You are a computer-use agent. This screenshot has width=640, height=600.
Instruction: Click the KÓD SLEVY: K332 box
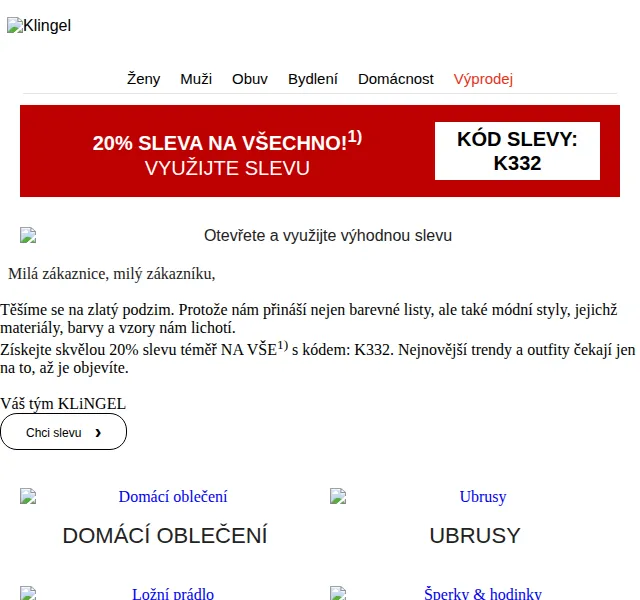(x=517, y=151)
